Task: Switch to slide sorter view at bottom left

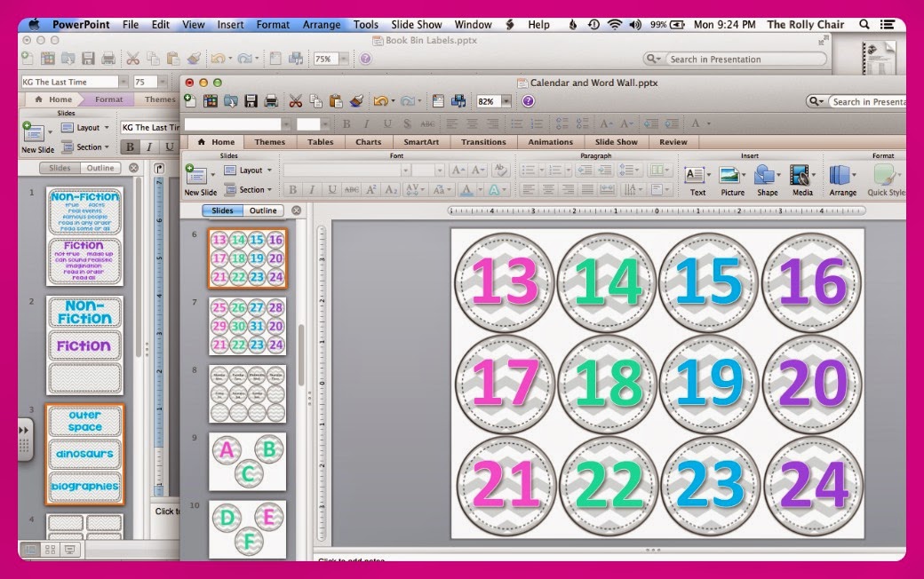Action: pyautogui.click(x=50, y=550)
